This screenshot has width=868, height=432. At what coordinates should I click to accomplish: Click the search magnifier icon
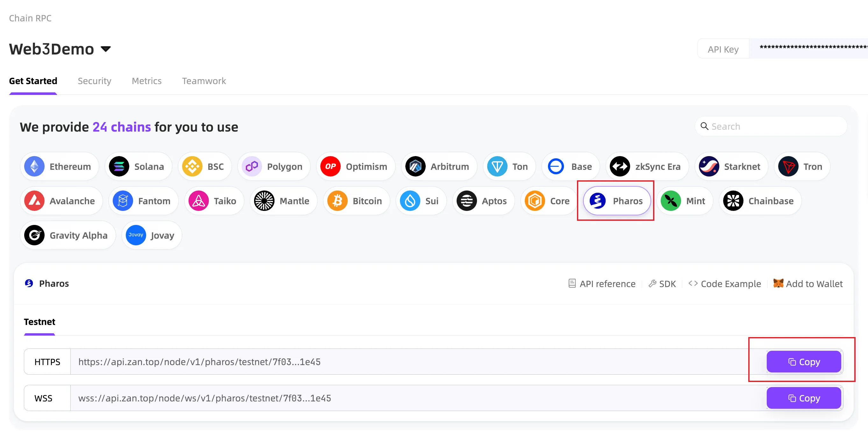[704, 126]
